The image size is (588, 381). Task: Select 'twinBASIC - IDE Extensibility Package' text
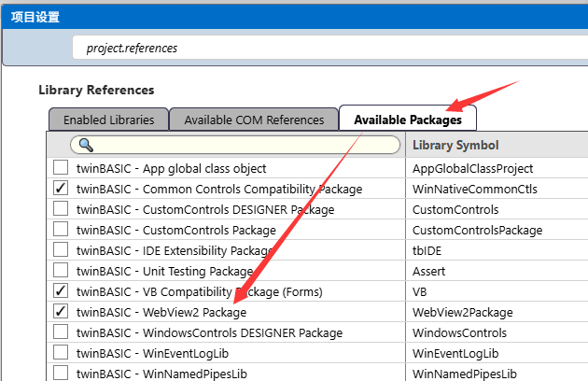coord(175,251)
